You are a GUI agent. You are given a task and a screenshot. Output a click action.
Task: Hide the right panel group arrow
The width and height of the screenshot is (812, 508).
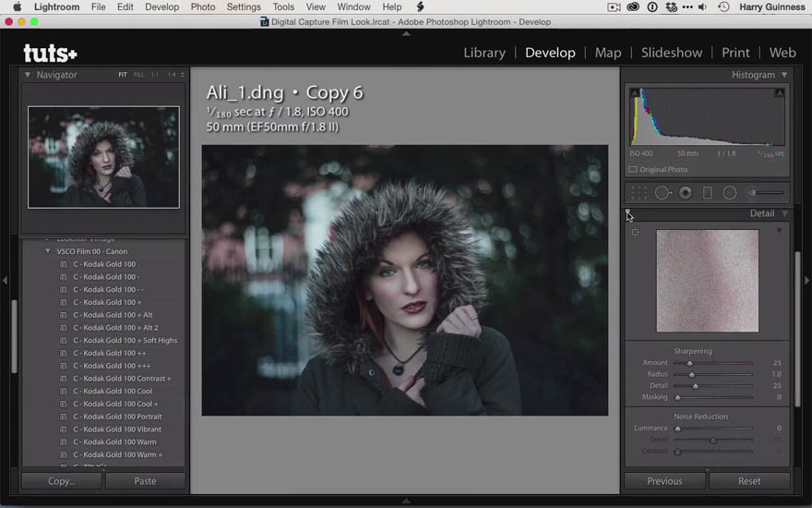[806, 281]
